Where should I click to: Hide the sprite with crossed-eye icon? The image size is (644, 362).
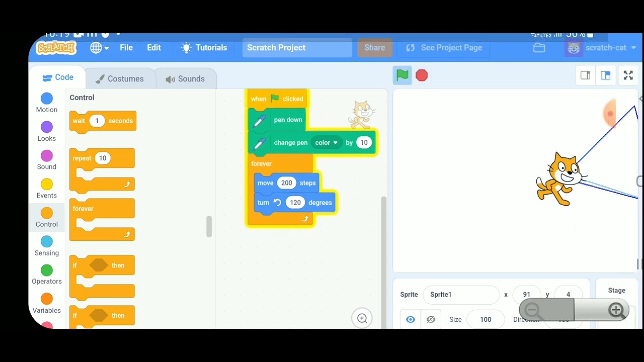click(431, 319)
